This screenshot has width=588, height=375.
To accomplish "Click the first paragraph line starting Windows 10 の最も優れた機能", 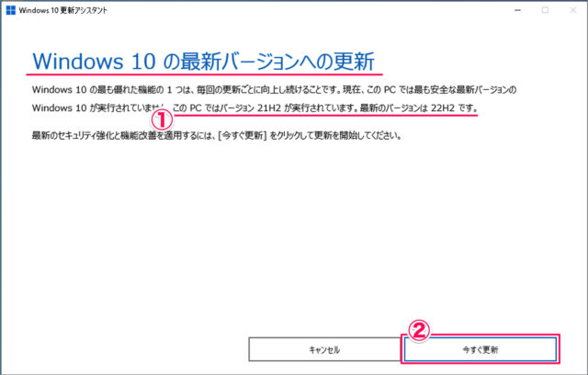I will click(274, 90).
